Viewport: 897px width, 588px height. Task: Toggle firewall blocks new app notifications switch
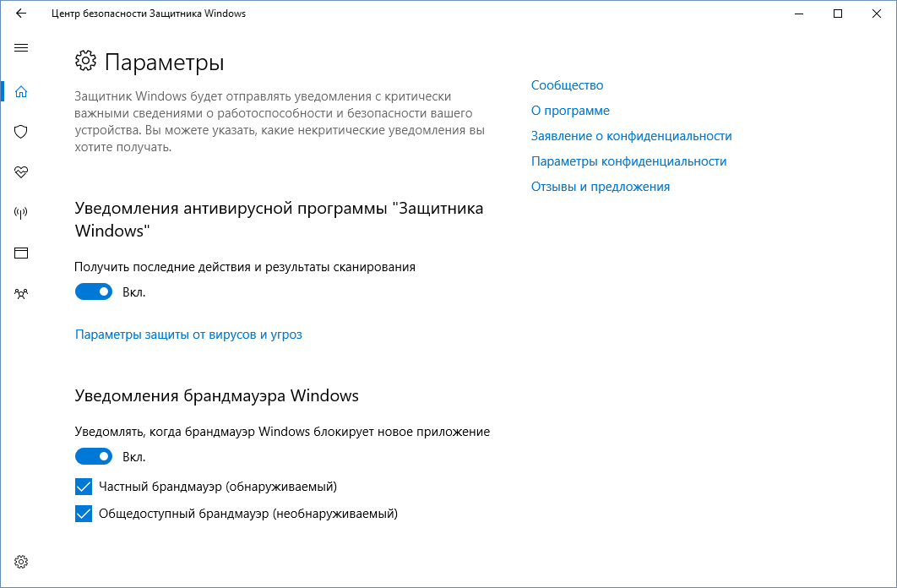[x=94, y=456]
